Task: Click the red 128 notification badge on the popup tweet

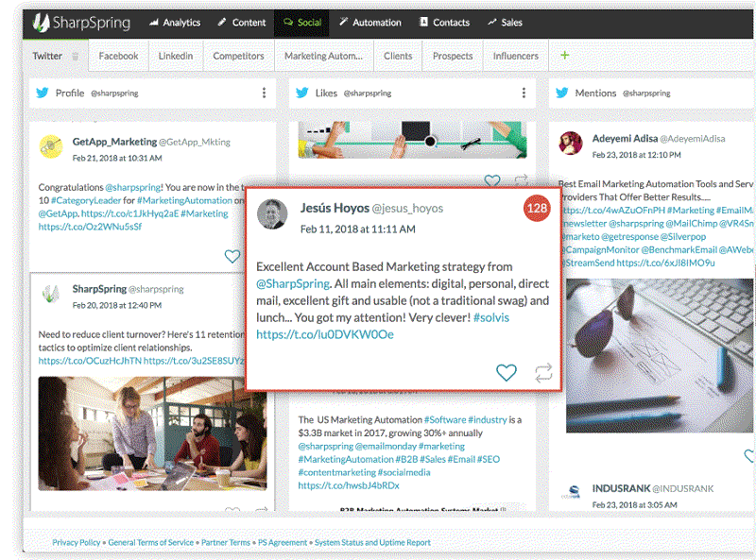Action: point(536,208)
